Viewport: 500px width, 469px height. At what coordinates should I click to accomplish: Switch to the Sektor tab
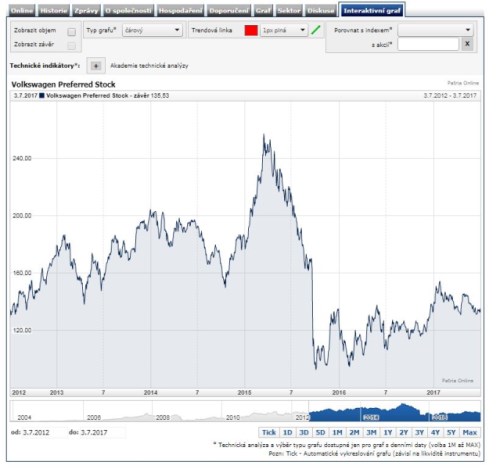tap(289, 11)
